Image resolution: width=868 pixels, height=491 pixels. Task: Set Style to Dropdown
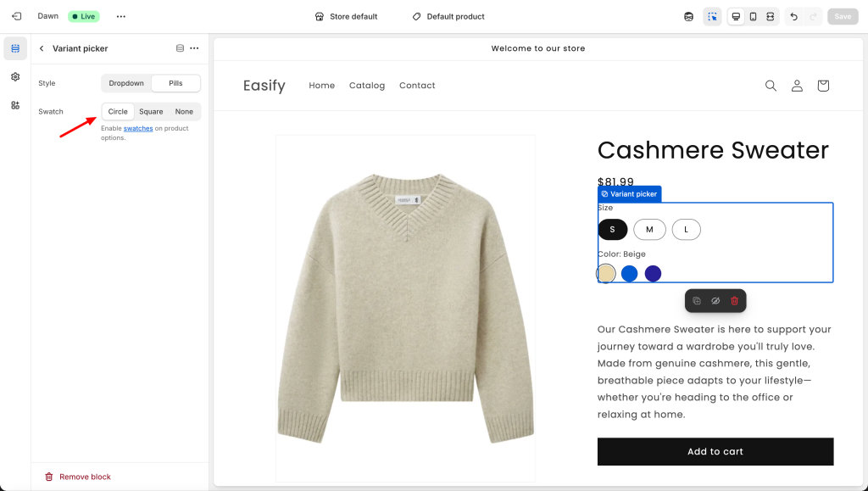[x=126, y=83]
